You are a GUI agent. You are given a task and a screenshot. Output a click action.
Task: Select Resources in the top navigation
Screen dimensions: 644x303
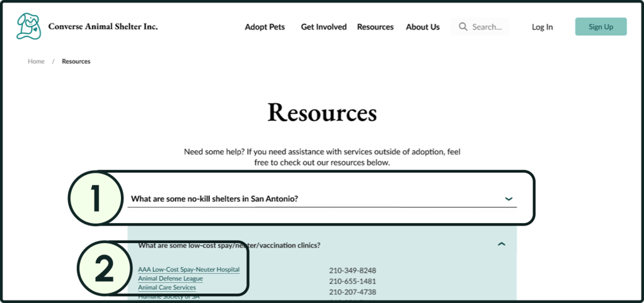[x=375, y=27]
